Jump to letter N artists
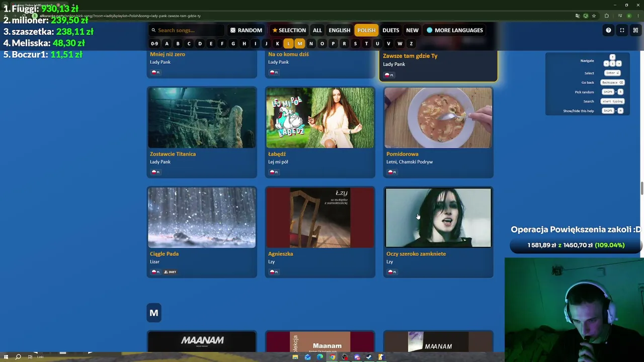Screen dimensions: 644x362 coord(311,44)
